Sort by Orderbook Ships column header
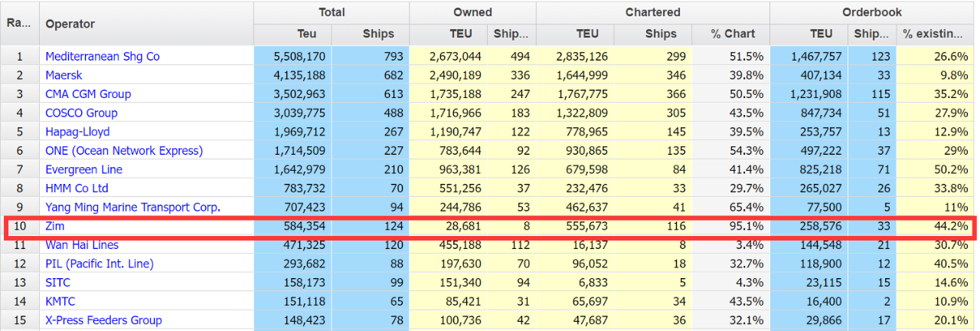 [872, 34]
